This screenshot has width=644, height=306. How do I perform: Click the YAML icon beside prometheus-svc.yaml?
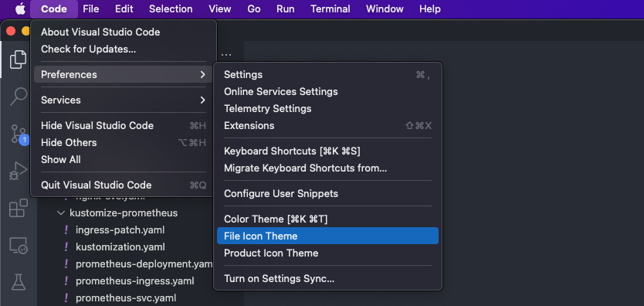coord(66,297)
